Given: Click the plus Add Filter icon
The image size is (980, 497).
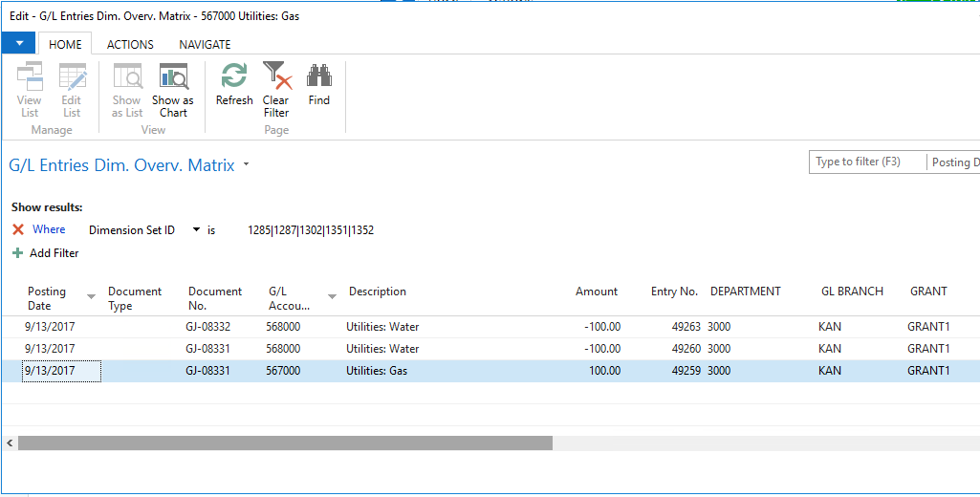Looking at the screenshot, I should [17, 253].
